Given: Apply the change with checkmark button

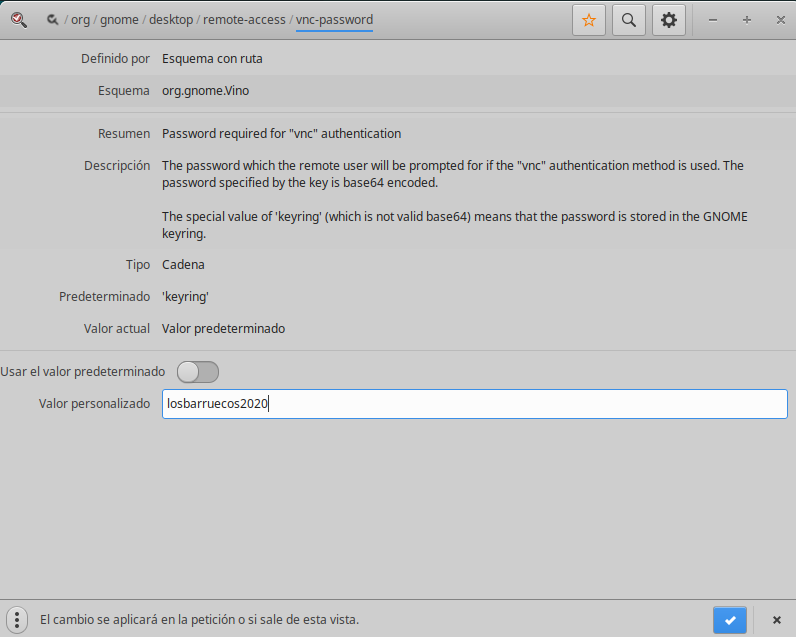Looking at the screenshot, I should coord(730,620).
